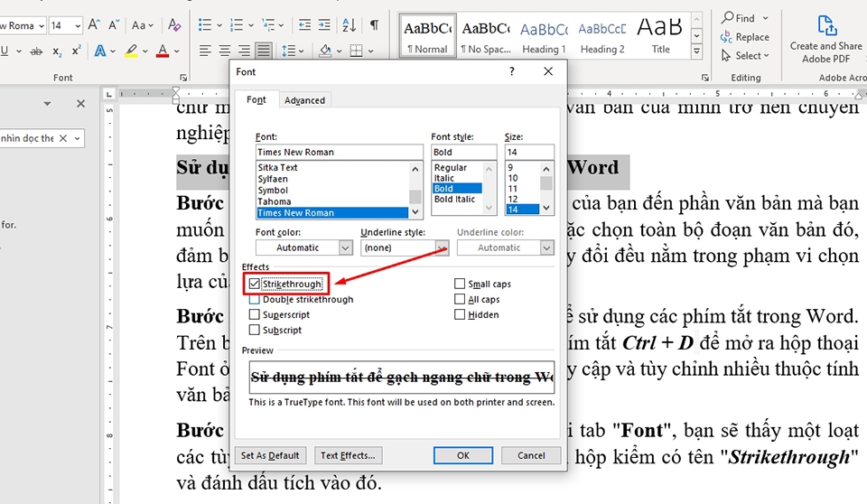Expand the Underline style dropdown
This screenshot has height=504, width=867.
point(405,247)
